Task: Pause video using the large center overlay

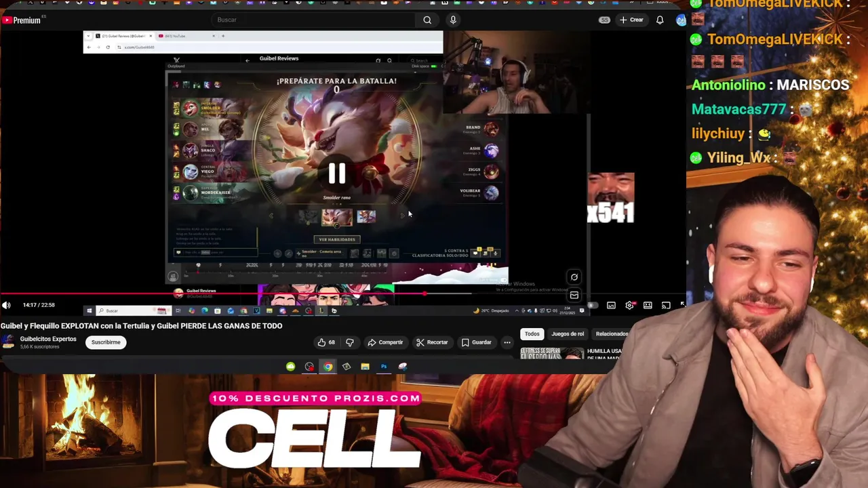Action: [337, 174]
